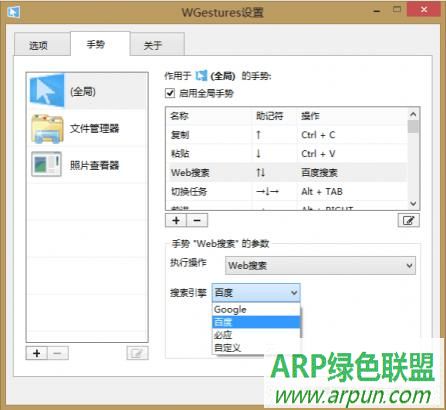The height and width of the screenshot is (410, 446).
Task: Switch to the 手势 tab
Action: click(100, 44)
